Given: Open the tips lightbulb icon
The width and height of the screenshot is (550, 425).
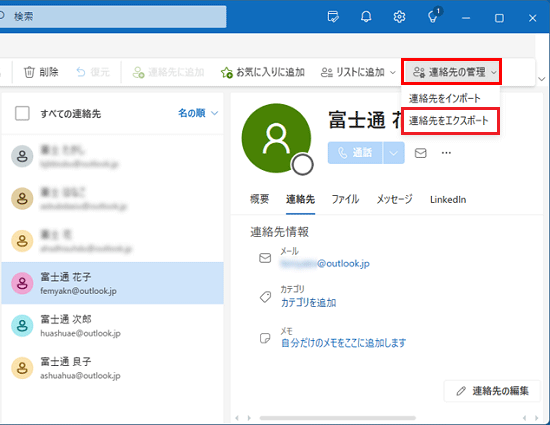Looking at the screenshot, I should coord(434,16).
